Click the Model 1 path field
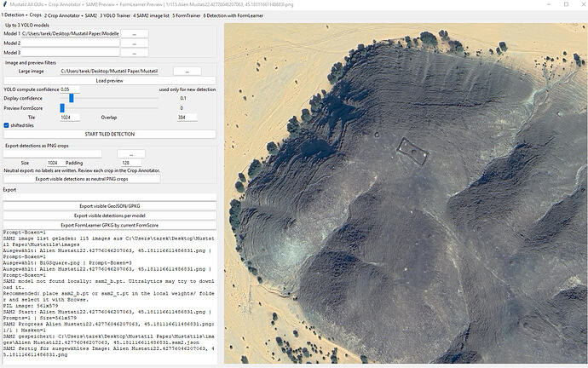 [71, 34]
